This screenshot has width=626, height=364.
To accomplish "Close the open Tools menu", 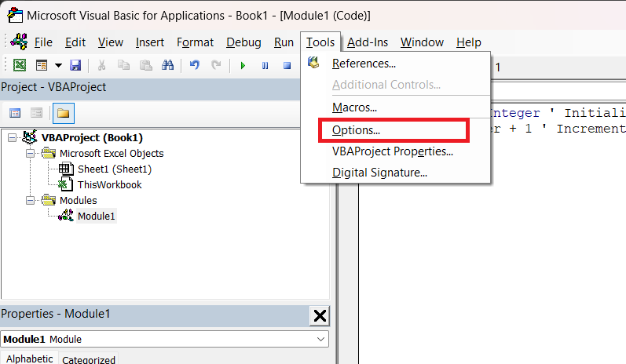I will [x=320, y=42].
